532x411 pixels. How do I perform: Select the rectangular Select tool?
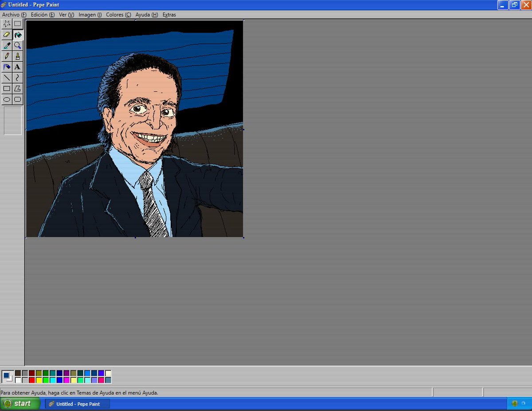tap(17, 24)
